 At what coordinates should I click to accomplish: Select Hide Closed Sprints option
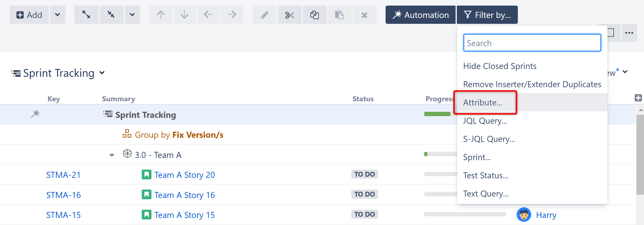point(500,66)
